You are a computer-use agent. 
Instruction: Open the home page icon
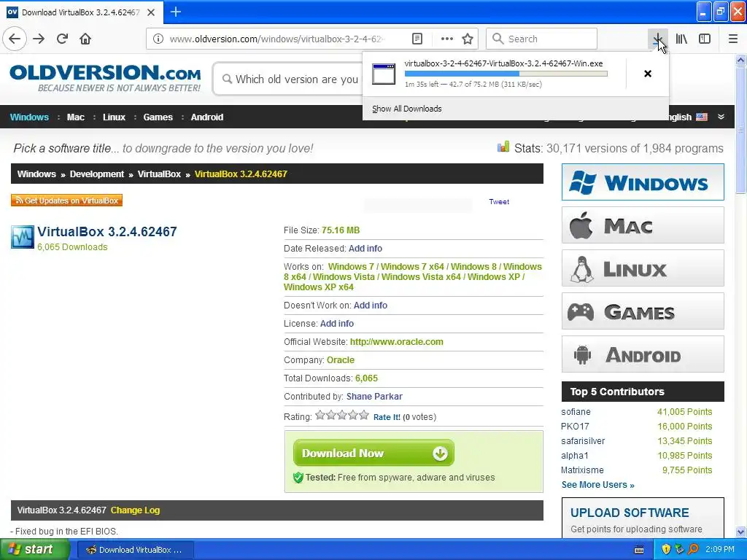pyautogui.click(x=85, y=39)
